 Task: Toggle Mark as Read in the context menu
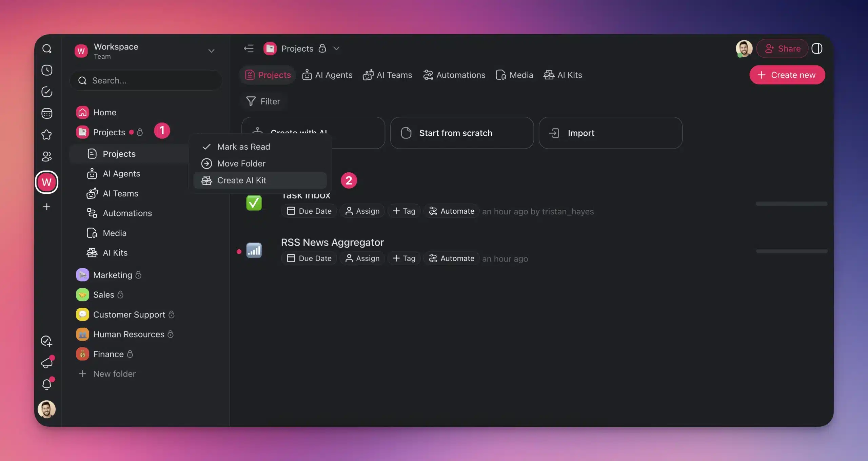(x=243, y=147)
